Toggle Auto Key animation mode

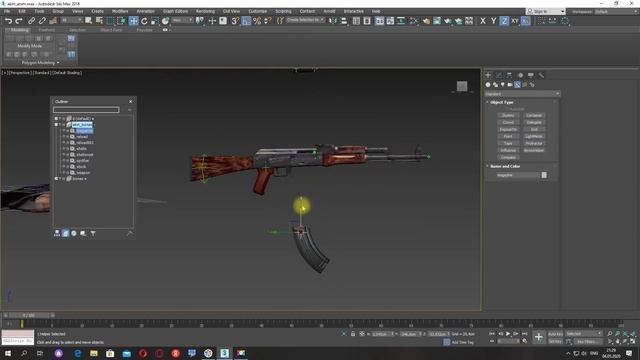[x=555, y=334]
